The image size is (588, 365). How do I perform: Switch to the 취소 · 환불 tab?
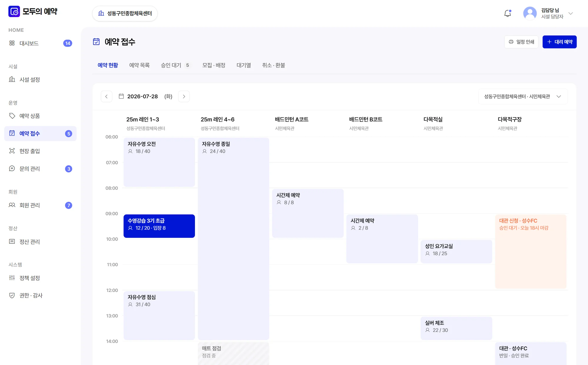273,65
